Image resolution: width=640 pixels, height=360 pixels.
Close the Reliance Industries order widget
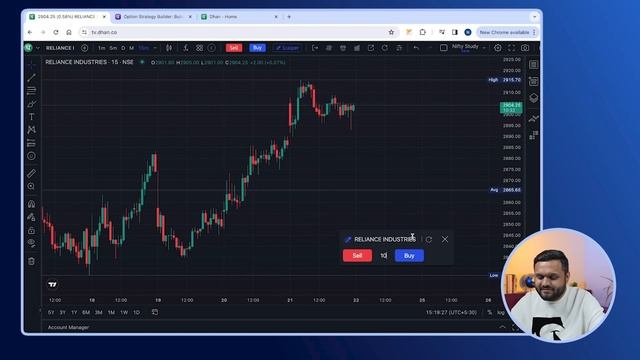pyautogui.click(x=445, y=239)
